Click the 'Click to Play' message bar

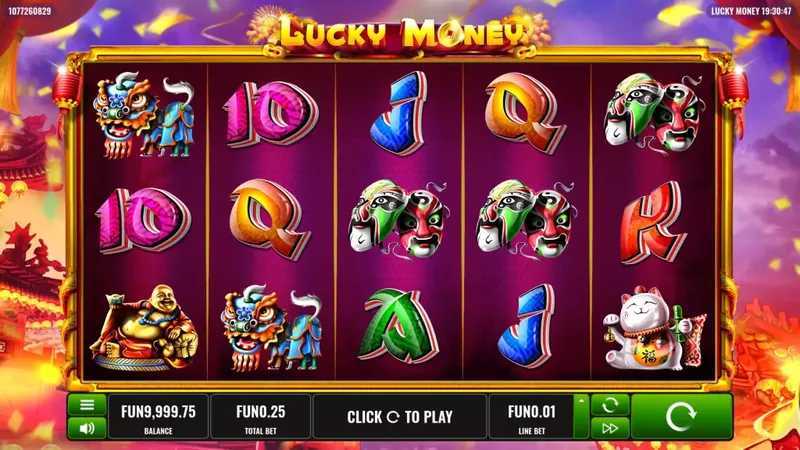(399, 417)
